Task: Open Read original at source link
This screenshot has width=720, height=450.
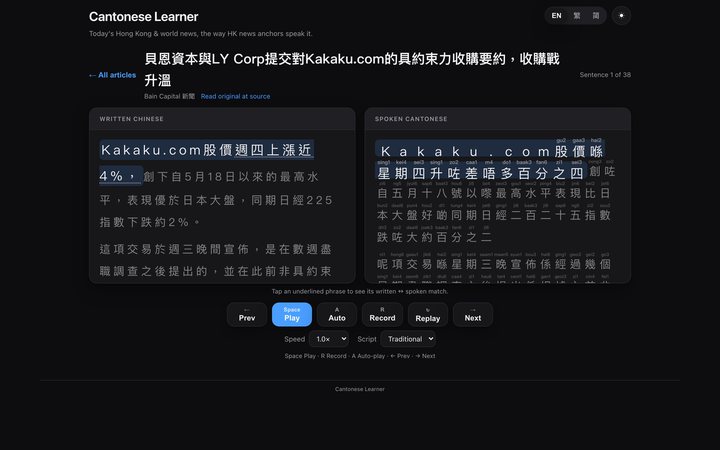Action: (x=235, y=96)
